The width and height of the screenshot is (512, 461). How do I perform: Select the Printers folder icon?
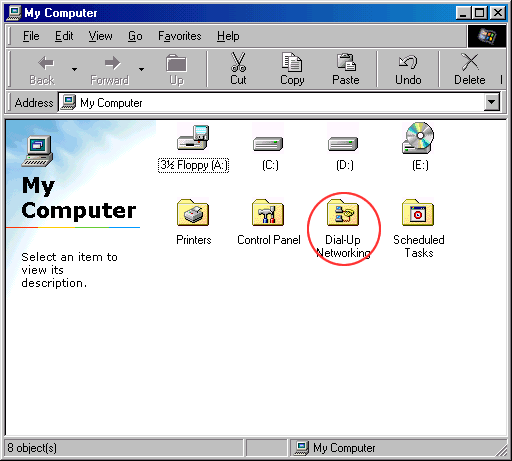point(193,212)
